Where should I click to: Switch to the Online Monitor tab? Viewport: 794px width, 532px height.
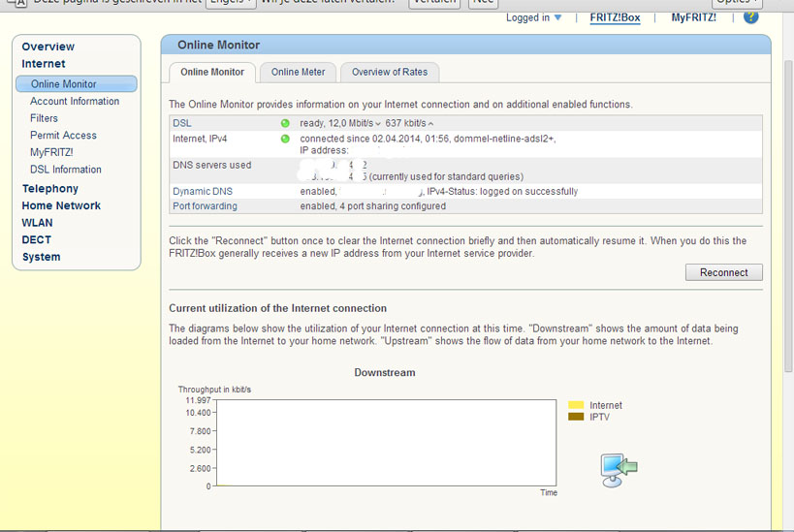(x=212, y=73)
